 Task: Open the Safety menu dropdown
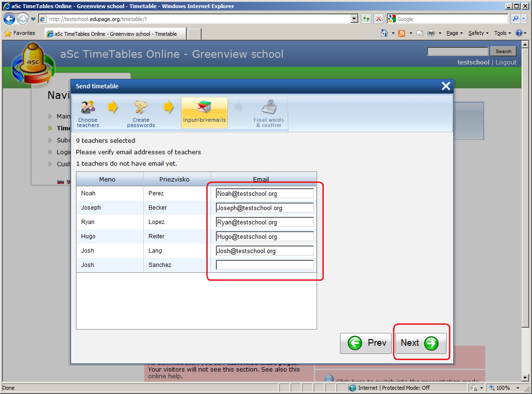[479, 33]
